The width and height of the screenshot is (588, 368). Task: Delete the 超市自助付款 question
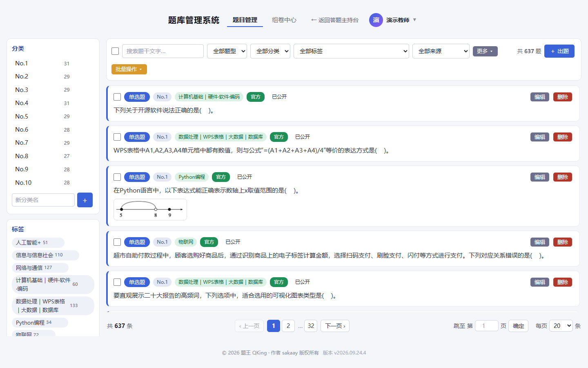[x=563, y=242]
